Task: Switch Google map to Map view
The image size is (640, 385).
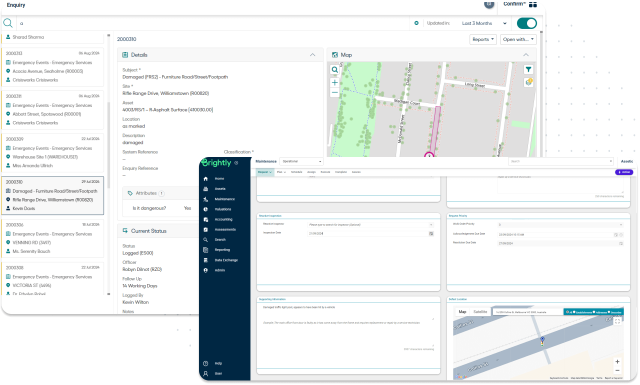Action: click(x=462, y=312)
